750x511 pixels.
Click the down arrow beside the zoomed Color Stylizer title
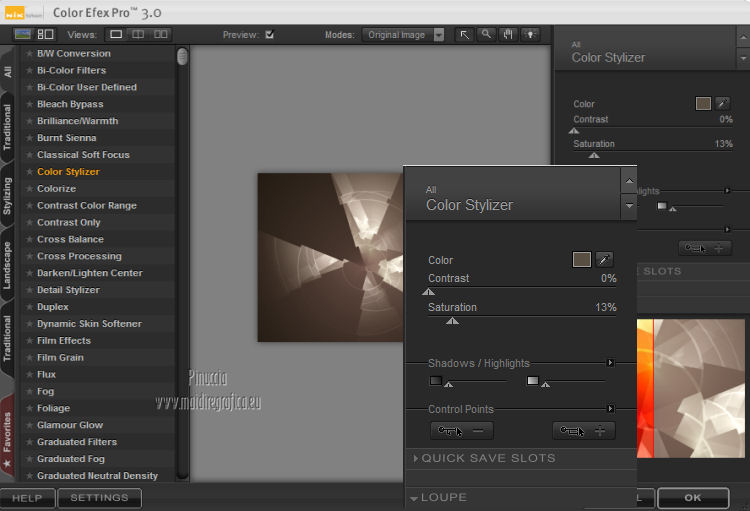click(x=629, y=206)
